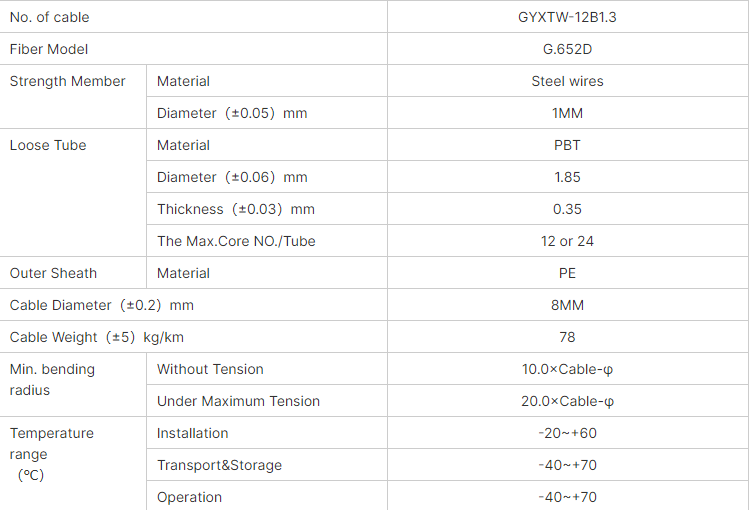Click the 1.85 loose tube diameter value
Viewport: 753px width, 510px height.
pyautogui.click(x=567, y=177)
